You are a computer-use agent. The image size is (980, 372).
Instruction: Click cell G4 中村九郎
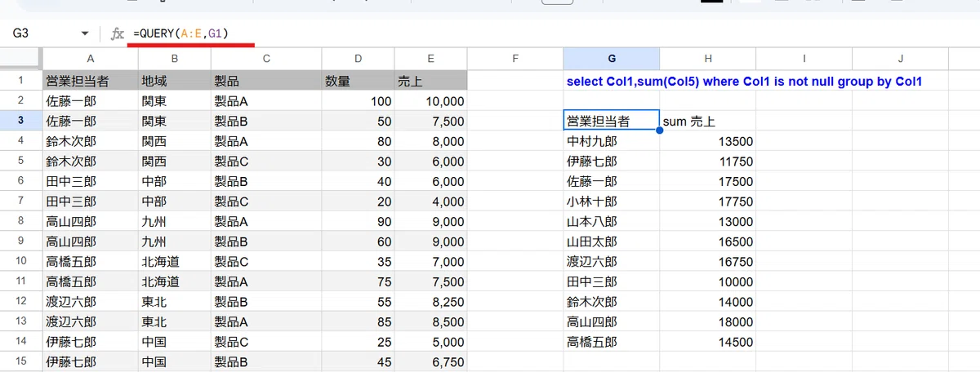coord(612,141)
